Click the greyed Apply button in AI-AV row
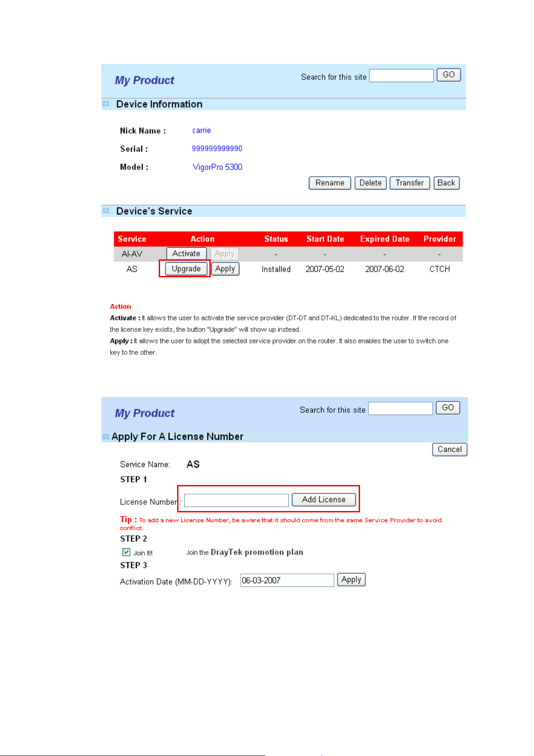 pos(225,253)
